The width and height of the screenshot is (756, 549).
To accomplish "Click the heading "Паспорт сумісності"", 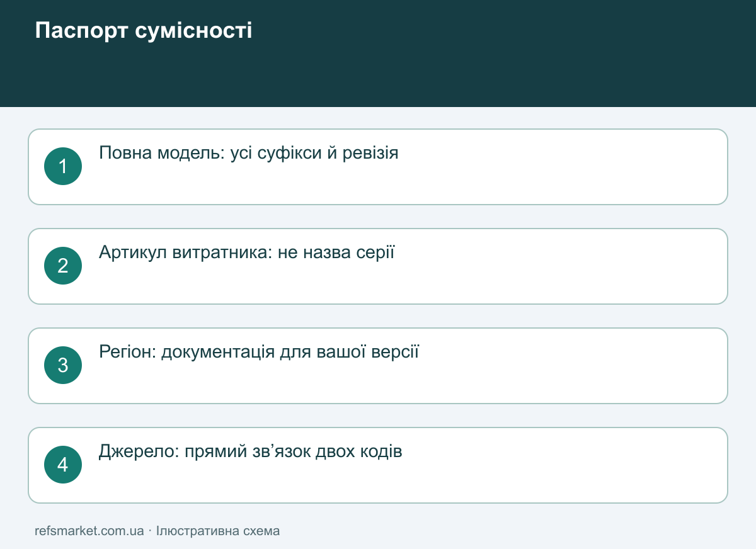I will 144,30.
